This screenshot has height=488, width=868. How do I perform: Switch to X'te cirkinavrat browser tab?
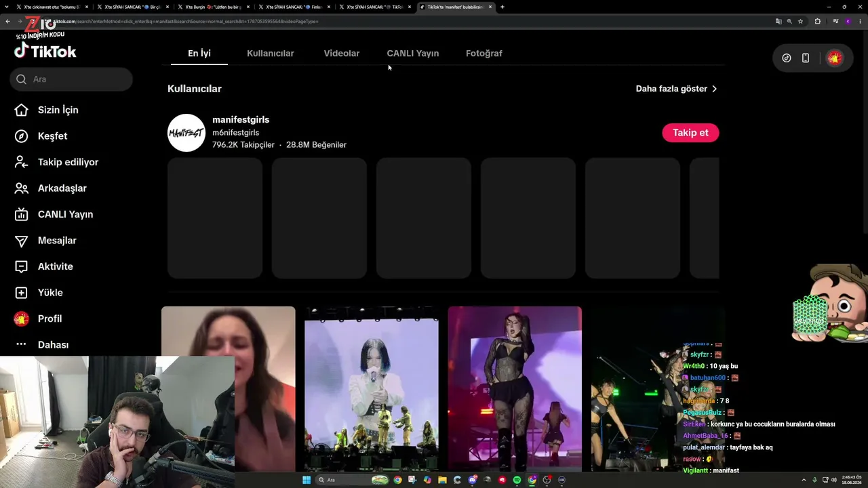[52, 7]
